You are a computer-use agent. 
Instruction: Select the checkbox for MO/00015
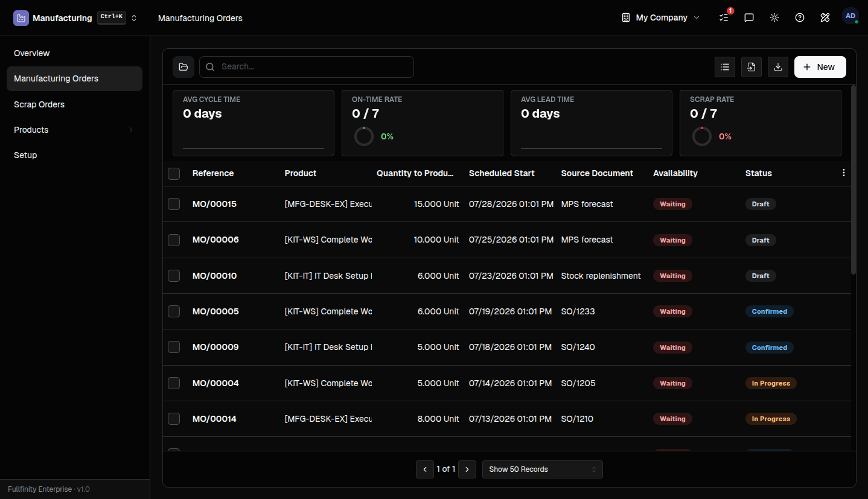click(x=174, y=204)
